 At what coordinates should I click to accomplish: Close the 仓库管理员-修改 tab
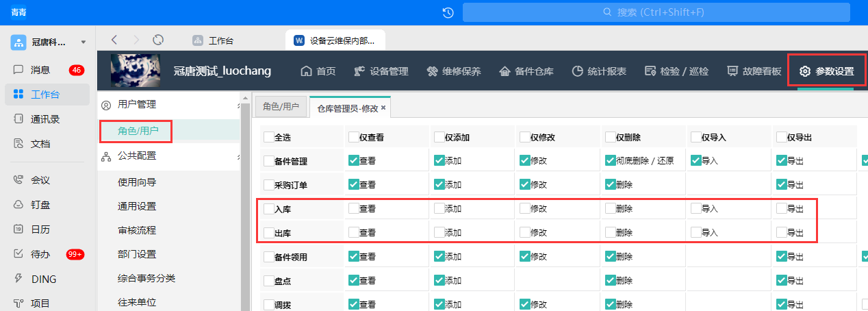pos(383,108)
